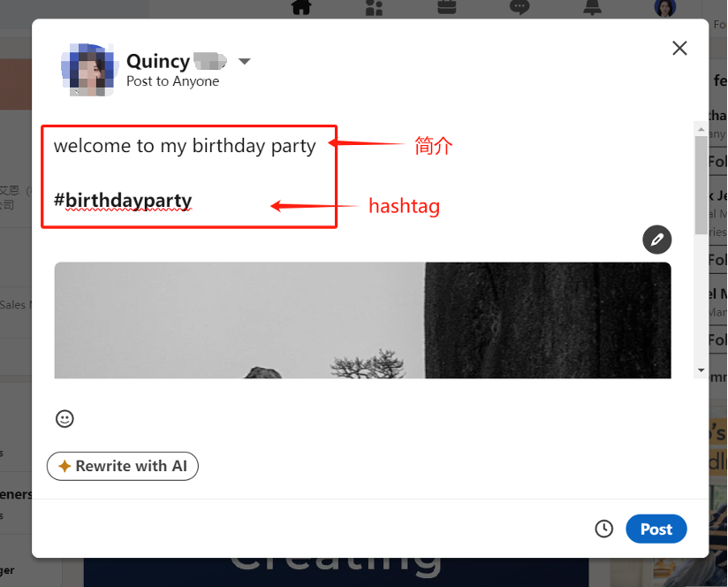
Task: Open the emoji picker smiley icon
Action: pos(64,418)
